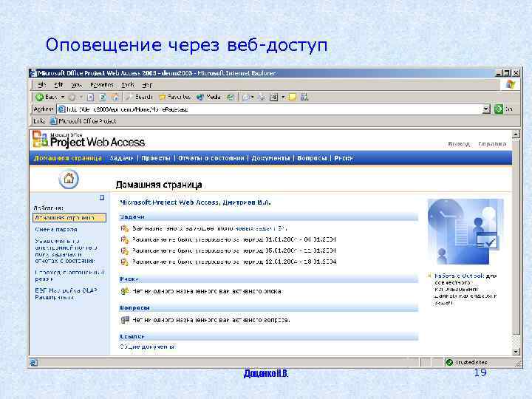Click the page icon in the status bar

click(x=33, y=363)
